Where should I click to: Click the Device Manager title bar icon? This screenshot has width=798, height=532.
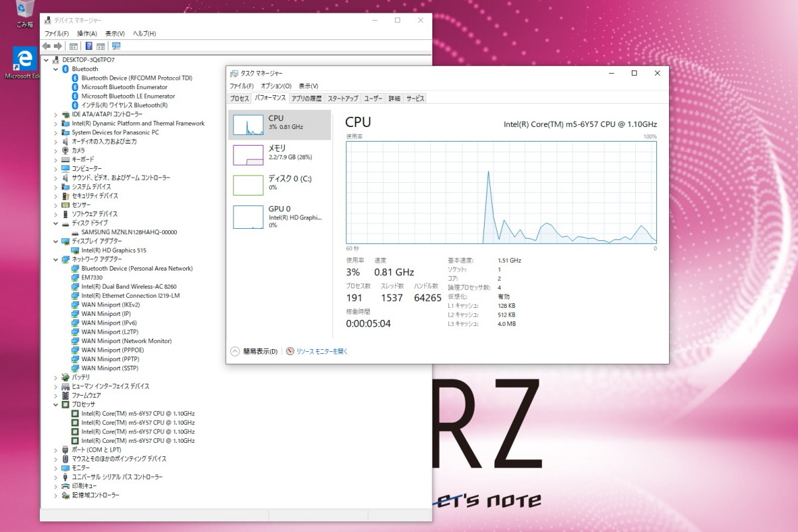click(x=48, y=20)
